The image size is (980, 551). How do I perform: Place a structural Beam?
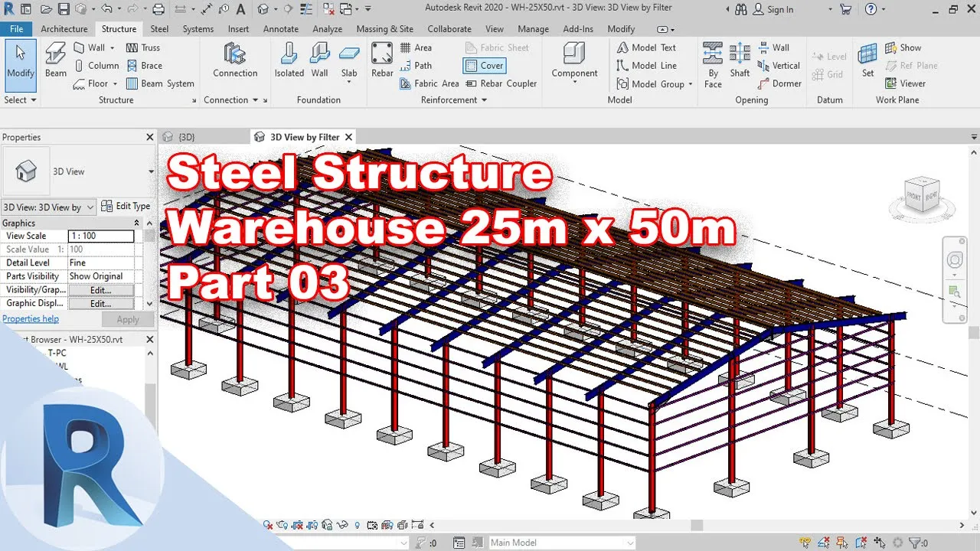(x=56, y=61)
